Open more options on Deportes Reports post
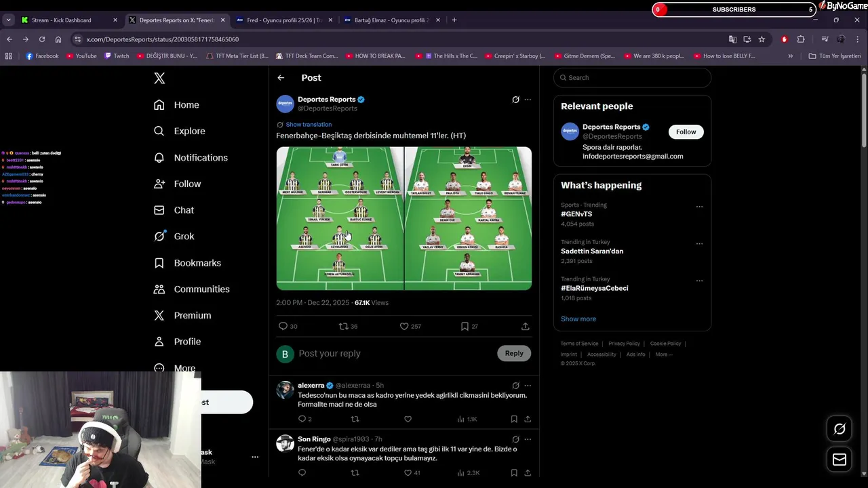 [528, 100]
